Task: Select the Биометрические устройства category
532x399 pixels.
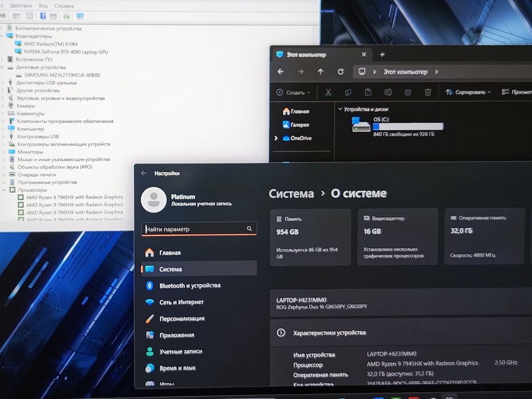Action: coord(48,28)
